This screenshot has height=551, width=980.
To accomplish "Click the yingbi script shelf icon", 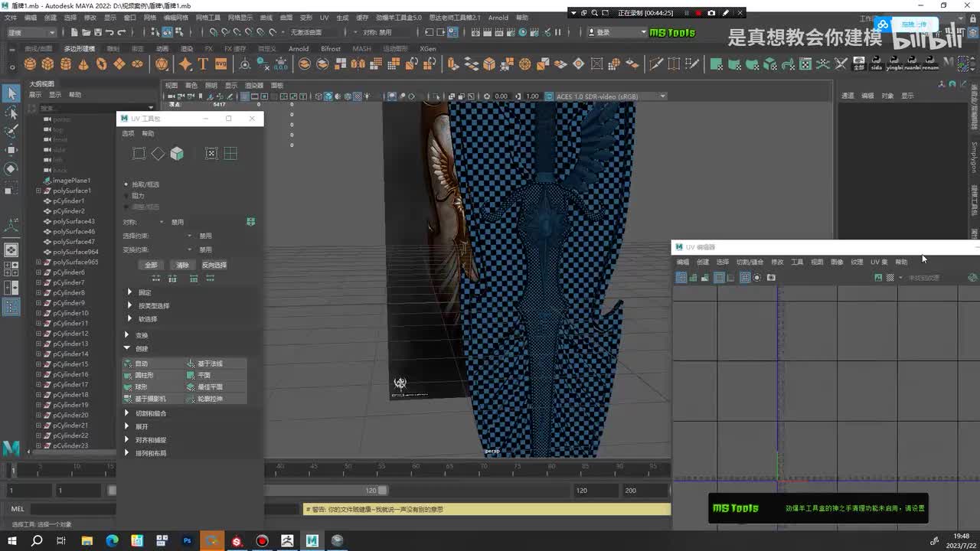I will [x=894, y=64].
